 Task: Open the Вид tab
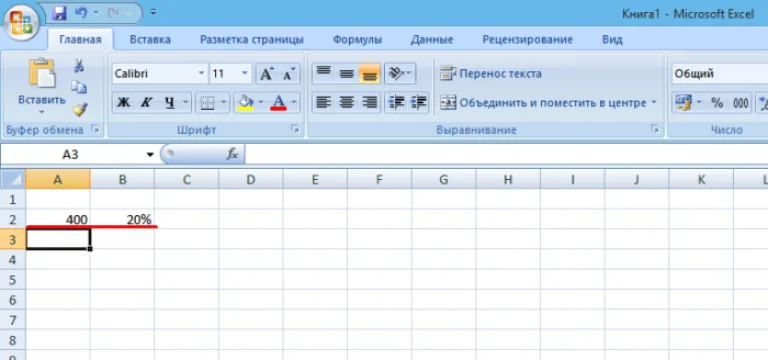tap(612, 40)
